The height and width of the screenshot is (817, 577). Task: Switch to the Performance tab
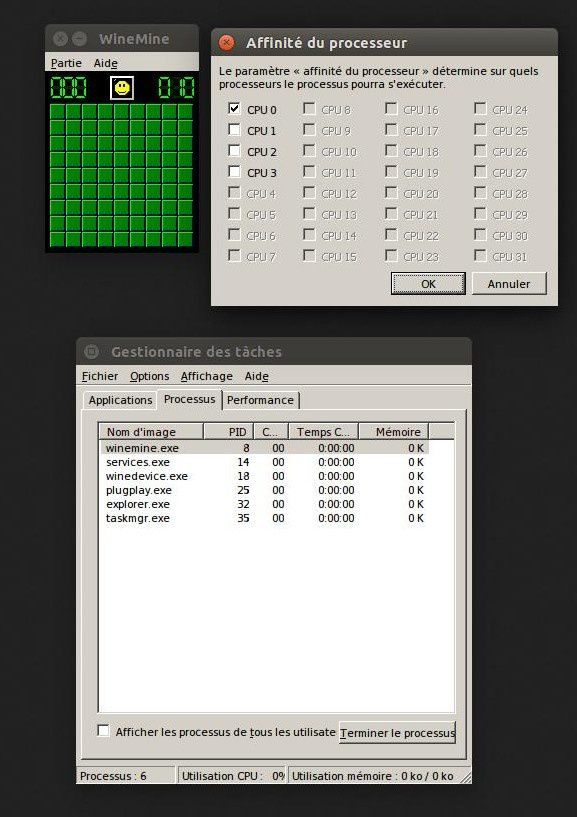click(260, 400)
